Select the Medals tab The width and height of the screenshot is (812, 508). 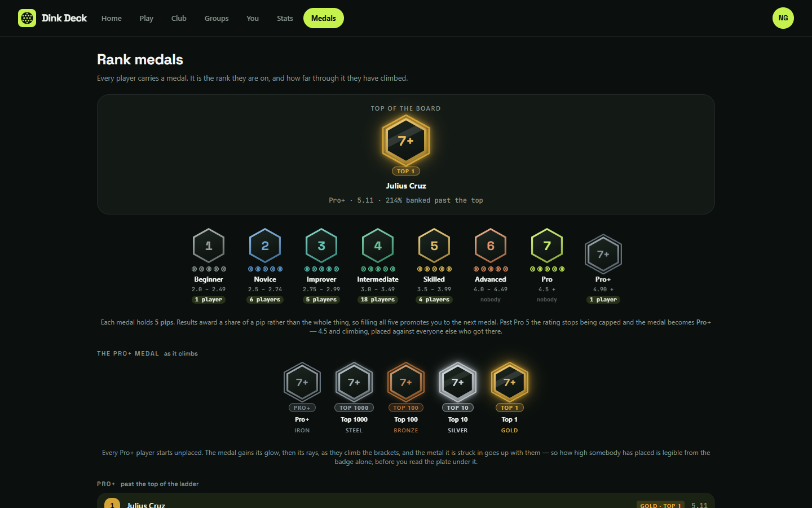coord(324,18)
